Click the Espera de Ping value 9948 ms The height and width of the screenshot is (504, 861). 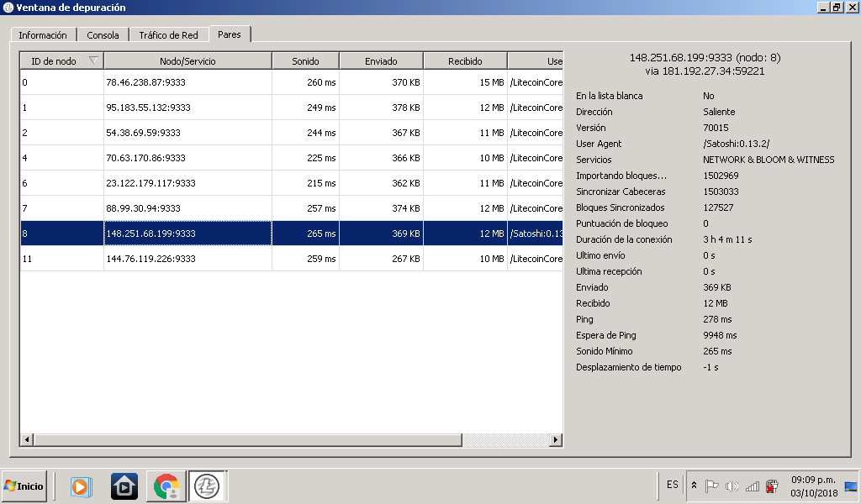pos(720,335)
